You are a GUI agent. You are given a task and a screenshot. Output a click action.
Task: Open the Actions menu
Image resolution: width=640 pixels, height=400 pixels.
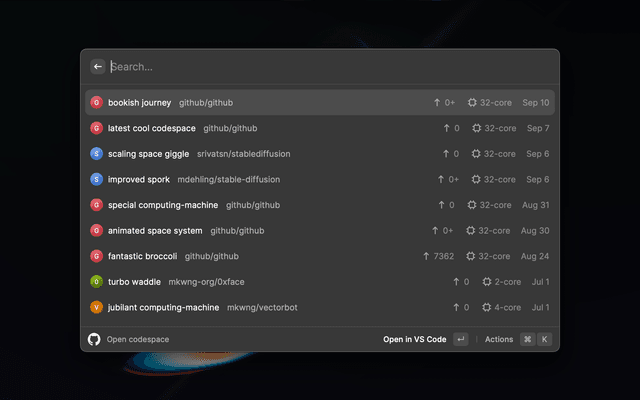click(499, 339)
